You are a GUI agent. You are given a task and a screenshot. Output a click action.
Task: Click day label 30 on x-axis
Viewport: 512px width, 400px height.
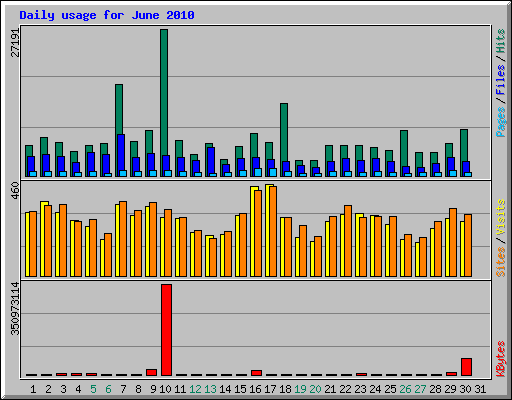click(465, 389)
